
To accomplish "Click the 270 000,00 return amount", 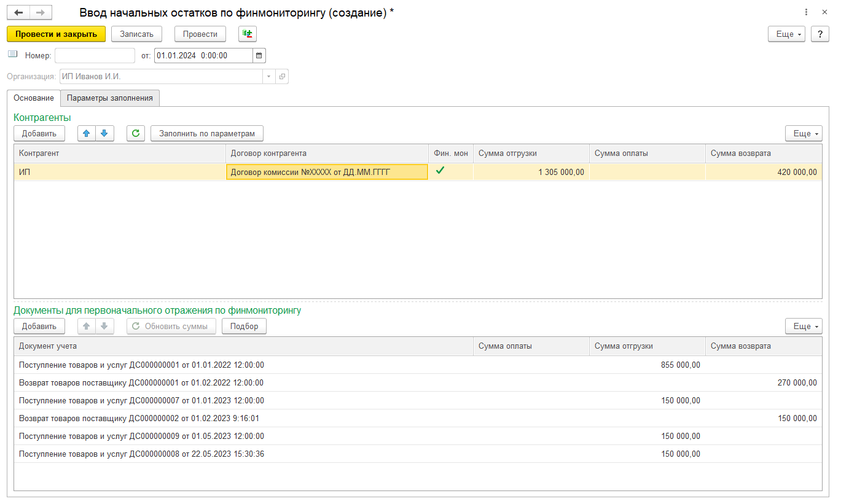I will [797, 382].
